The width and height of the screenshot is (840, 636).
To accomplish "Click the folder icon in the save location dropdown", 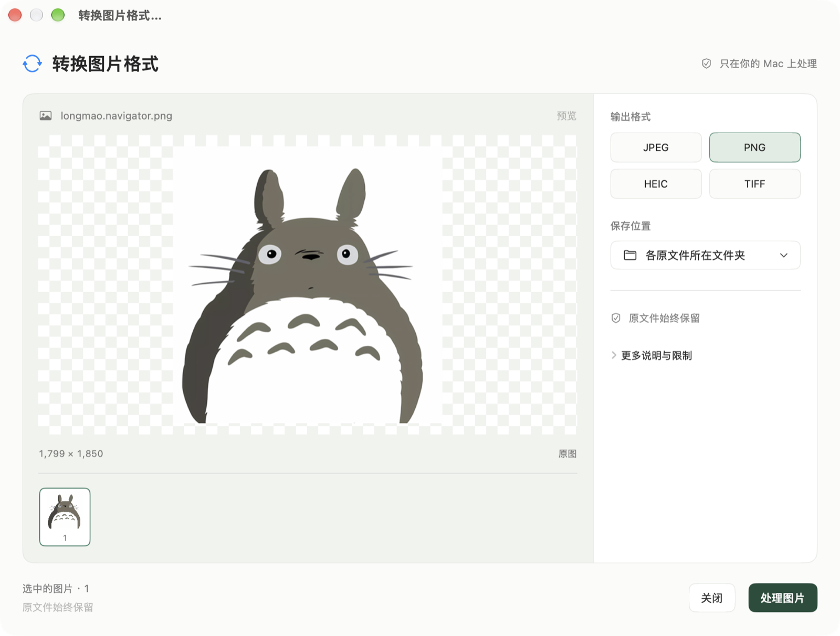I will coord(630,256).
